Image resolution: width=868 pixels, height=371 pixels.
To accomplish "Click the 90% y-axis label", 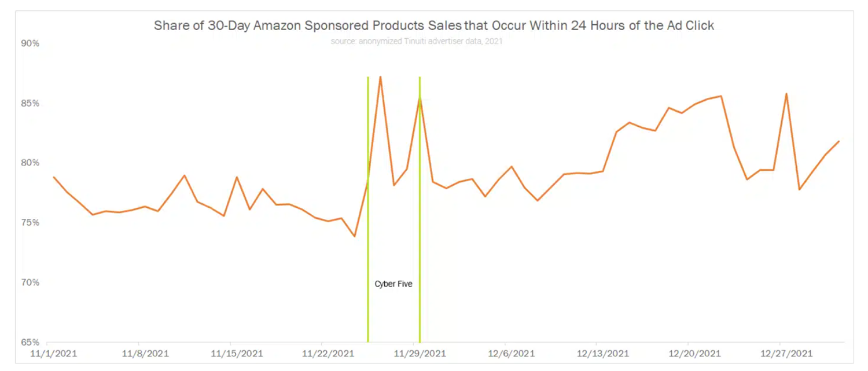I will pyautogui.click(x=31, y=43).
